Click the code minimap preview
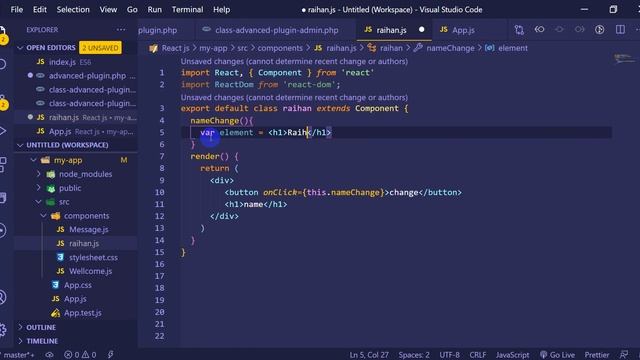Image resolution: width=640 pixels, height=360 pixels. pyautogui.click(x=624, y=60)
